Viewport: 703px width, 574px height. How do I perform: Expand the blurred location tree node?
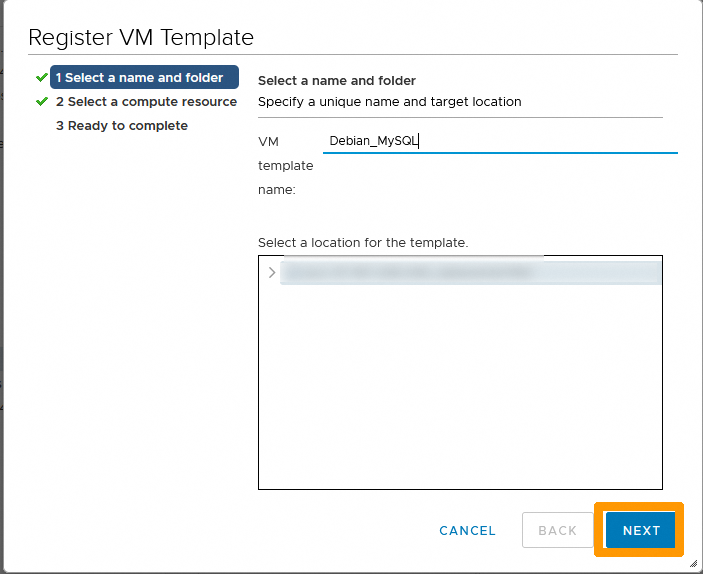[x=272, y=273]
